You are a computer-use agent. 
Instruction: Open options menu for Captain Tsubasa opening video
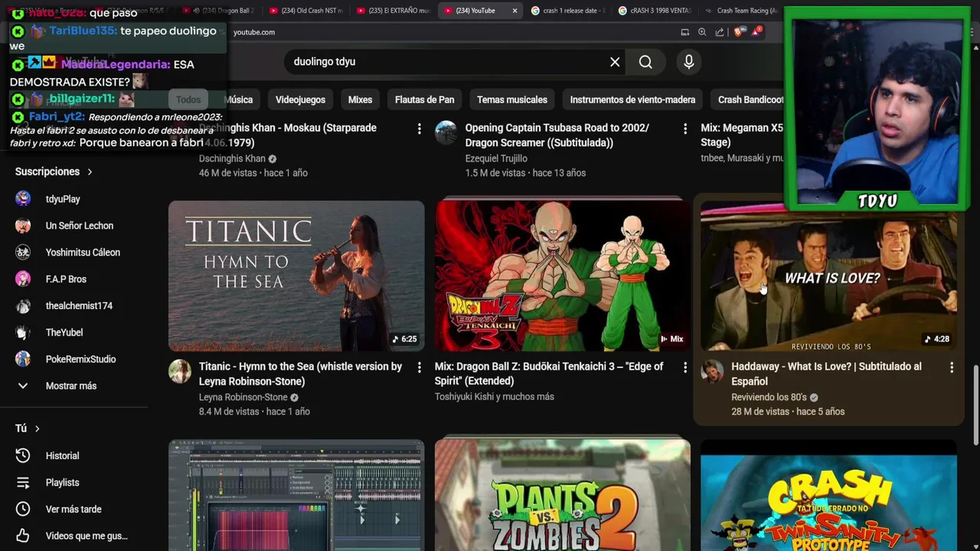point(685,129)
